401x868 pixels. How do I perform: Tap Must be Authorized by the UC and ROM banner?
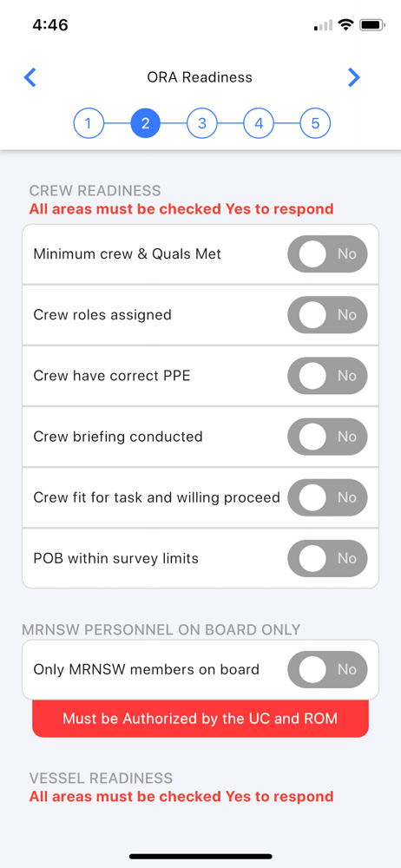click(200, 719)
